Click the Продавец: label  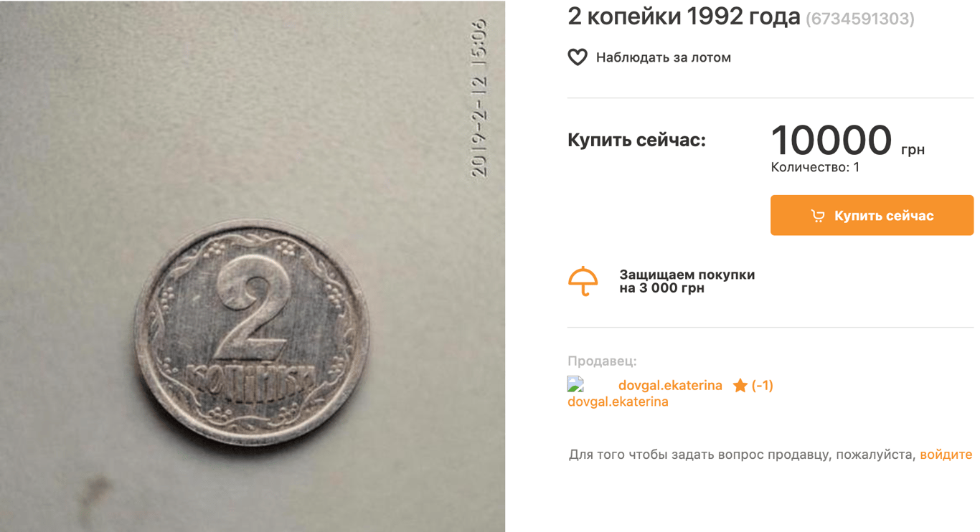(602, 361)
